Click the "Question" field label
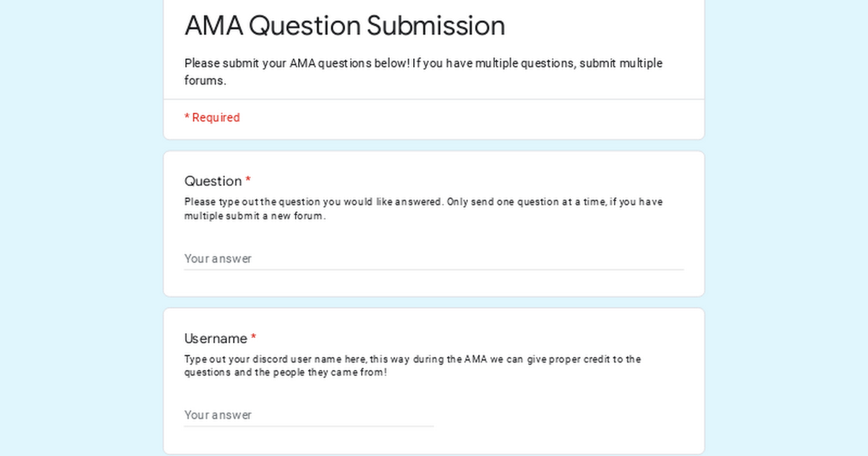868x456 pixels. (213, 181)
